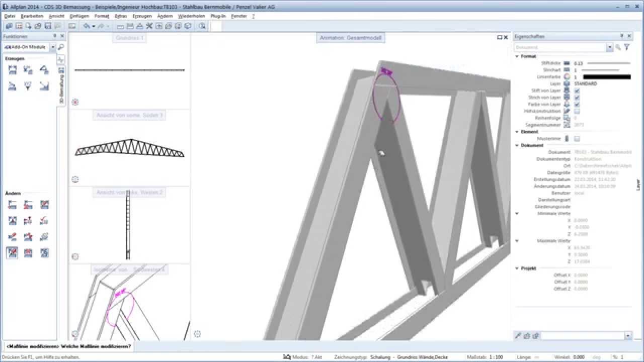Select the first dimension tool under Erzeugen

[x=13, y=70]
